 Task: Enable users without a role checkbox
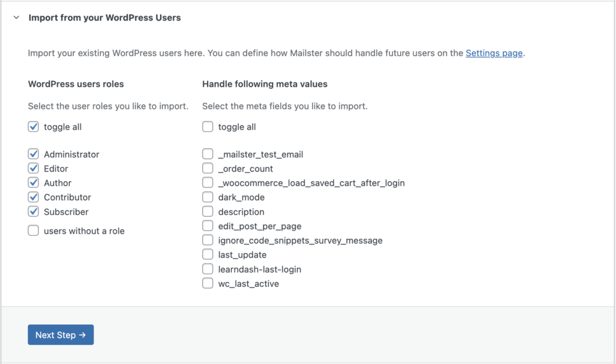(x=34, y=231)
